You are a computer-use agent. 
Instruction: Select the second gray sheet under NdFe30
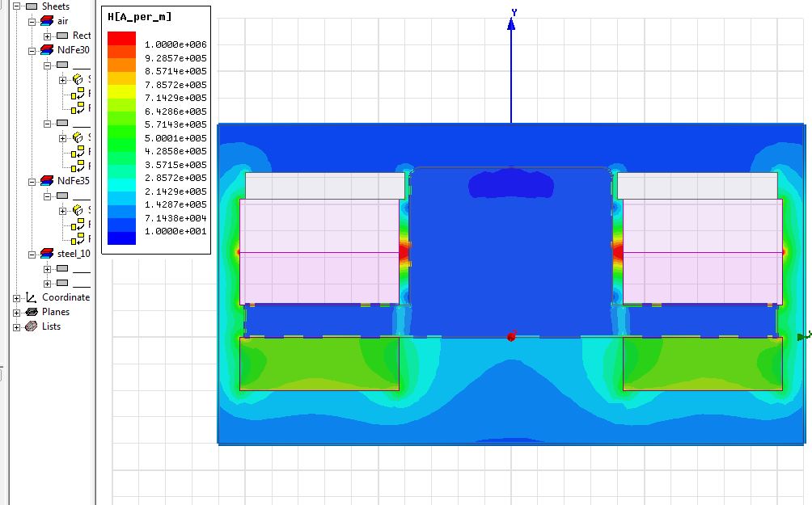pos(62,123)
